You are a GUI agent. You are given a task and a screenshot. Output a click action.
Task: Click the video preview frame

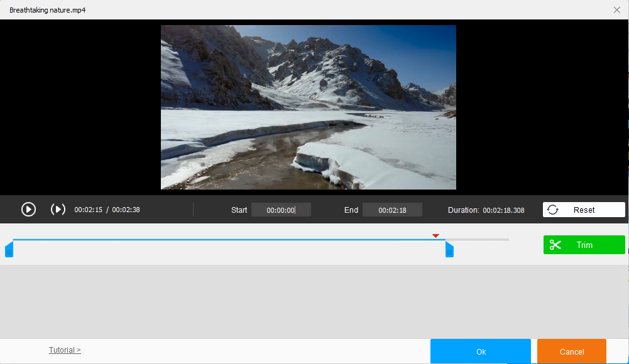[x=309, y=107]
